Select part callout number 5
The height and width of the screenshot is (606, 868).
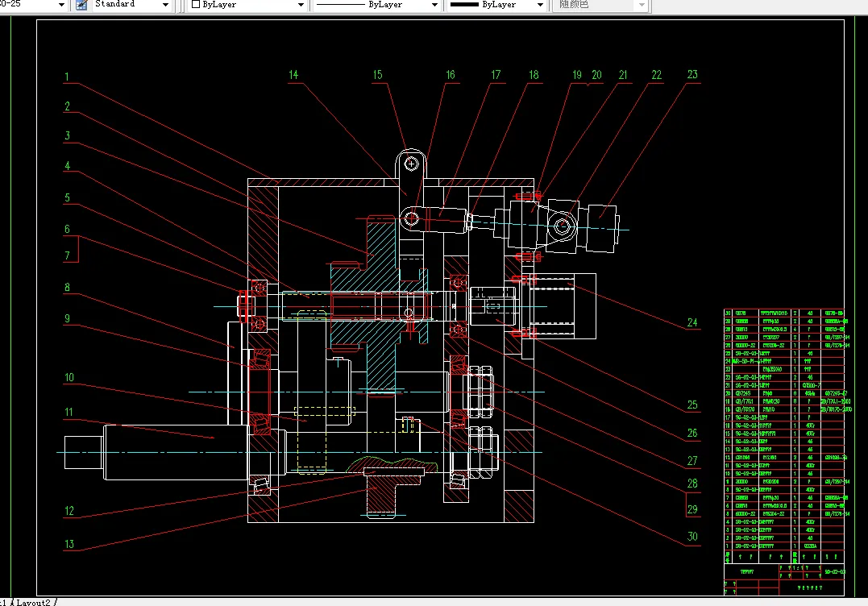coord(67,197)
